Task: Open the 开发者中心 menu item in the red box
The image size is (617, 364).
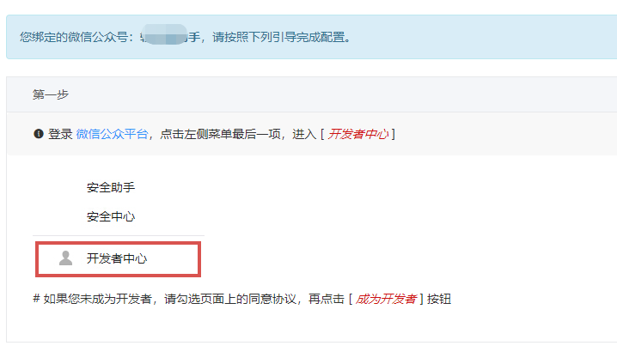Action: point(118,259)
